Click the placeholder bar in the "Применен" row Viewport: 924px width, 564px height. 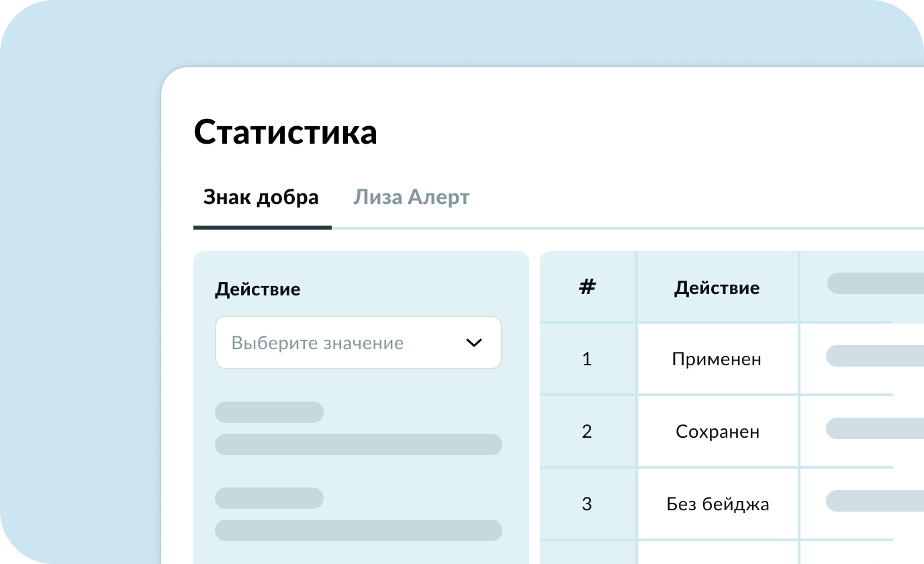point(874,356)
